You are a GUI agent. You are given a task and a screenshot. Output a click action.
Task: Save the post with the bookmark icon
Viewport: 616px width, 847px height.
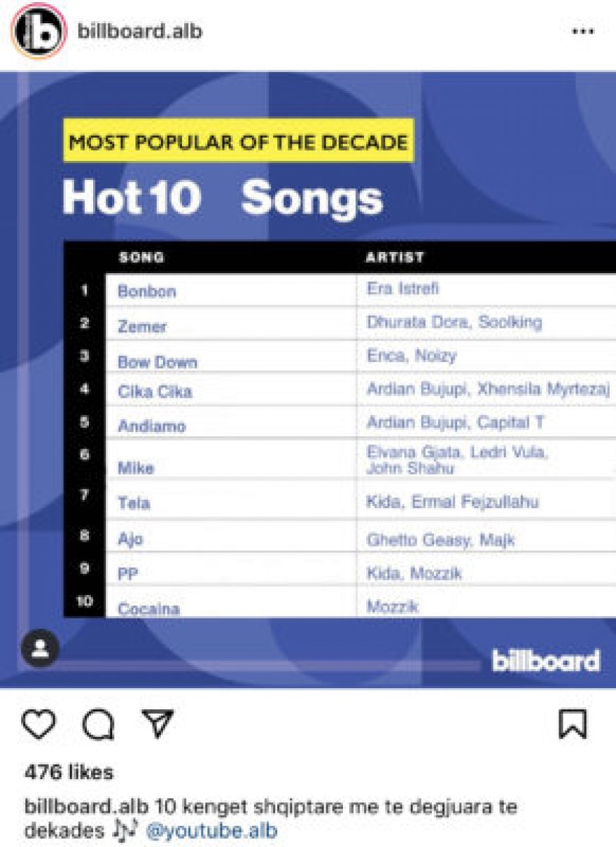point(573,724)
